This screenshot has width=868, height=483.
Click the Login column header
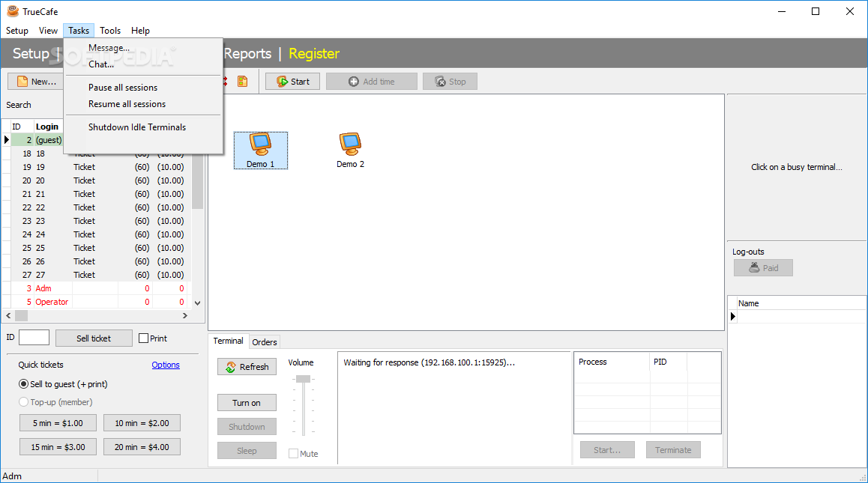point(47,127)
